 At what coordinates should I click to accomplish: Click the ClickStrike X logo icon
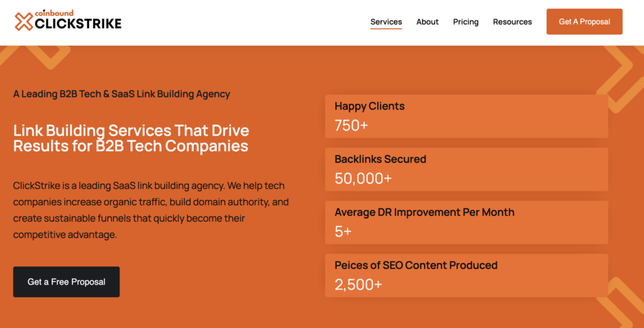tap(23, 21)
